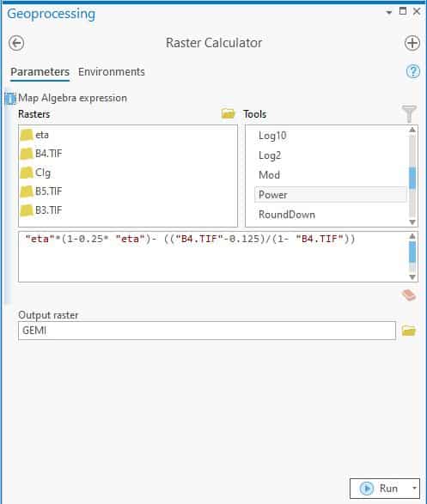The image size is (427, 504).
Task: Browse for rasters with folder icon
Action: tap(229, 113)
